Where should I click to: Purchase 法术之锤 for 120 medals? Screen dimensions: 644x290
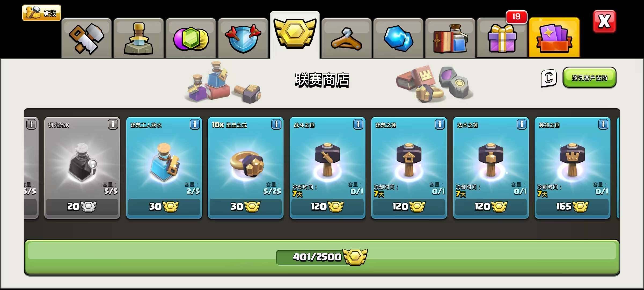[x=491, y=206]
